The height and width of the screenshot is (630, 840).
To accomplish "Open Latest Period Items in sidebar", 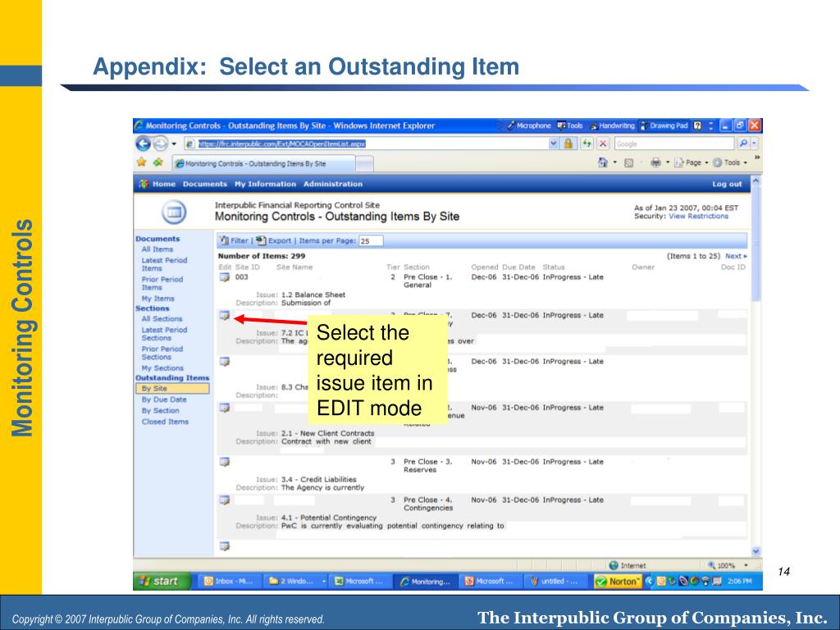I will pos(164,264).
